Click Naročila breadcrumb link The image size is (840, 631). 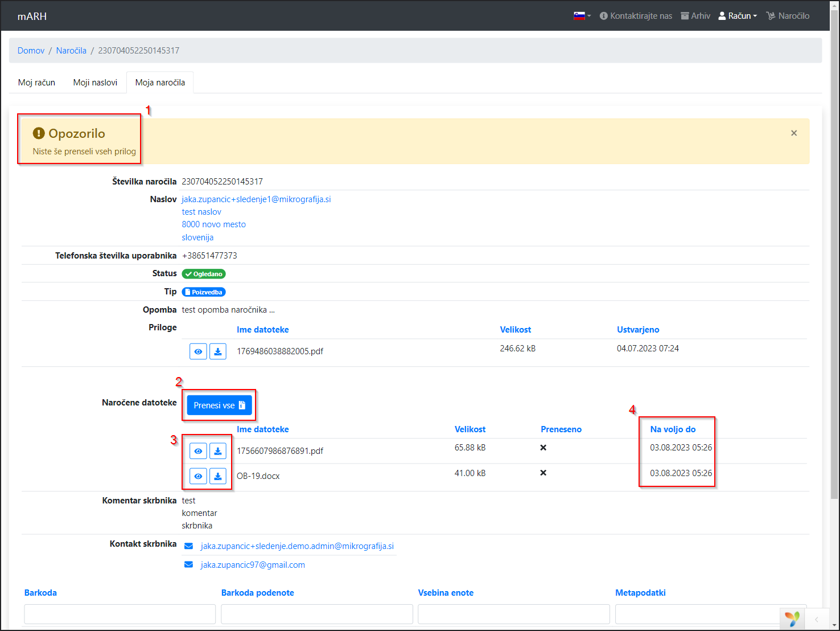coord(71,51)
